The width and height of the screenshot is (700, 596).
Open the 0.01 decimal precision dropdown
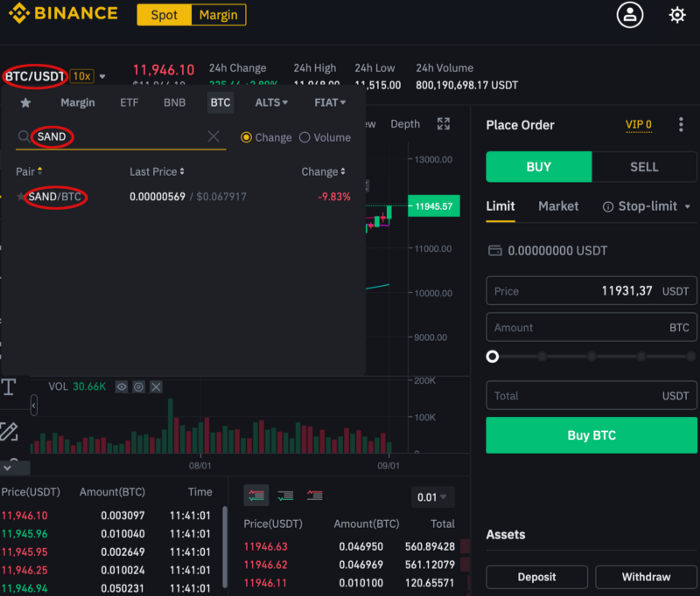[x=432, y=497]
